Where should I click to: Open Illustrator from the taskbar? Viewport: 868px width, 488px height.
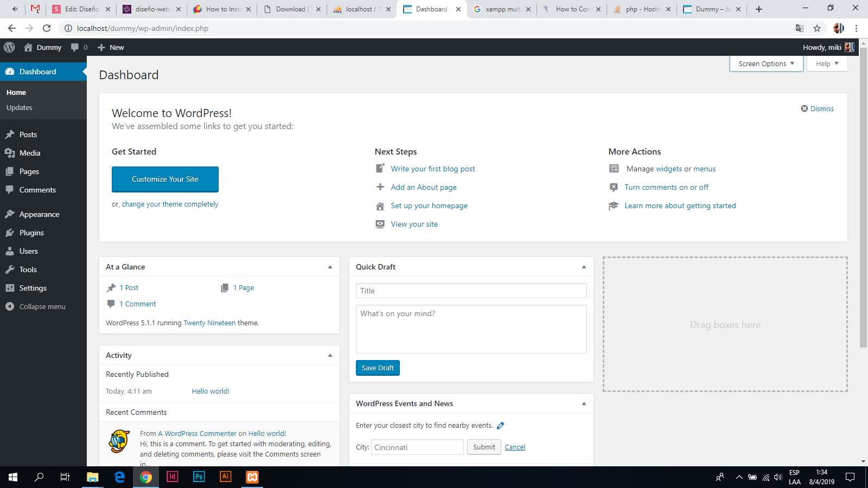pos(226,477)
